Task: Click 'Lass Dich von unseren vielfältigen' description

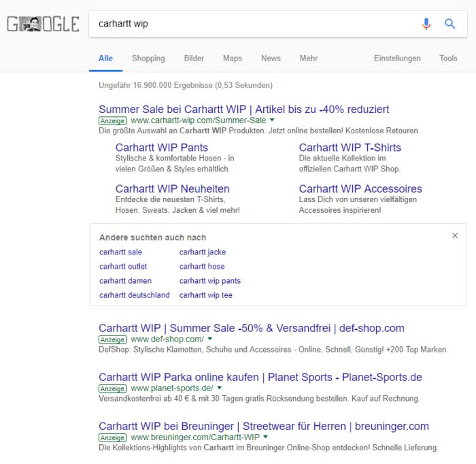Action: (358, 205)
